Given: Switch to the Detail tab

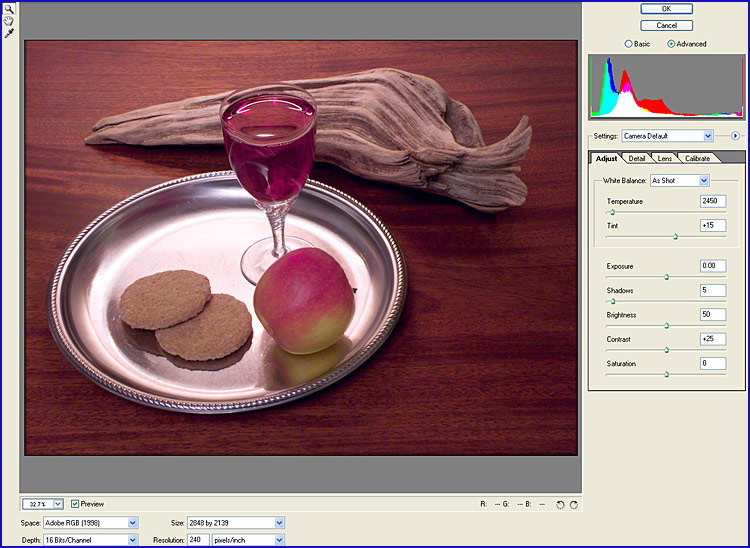Looking at the screenshot, I should [x=636, y=158].
